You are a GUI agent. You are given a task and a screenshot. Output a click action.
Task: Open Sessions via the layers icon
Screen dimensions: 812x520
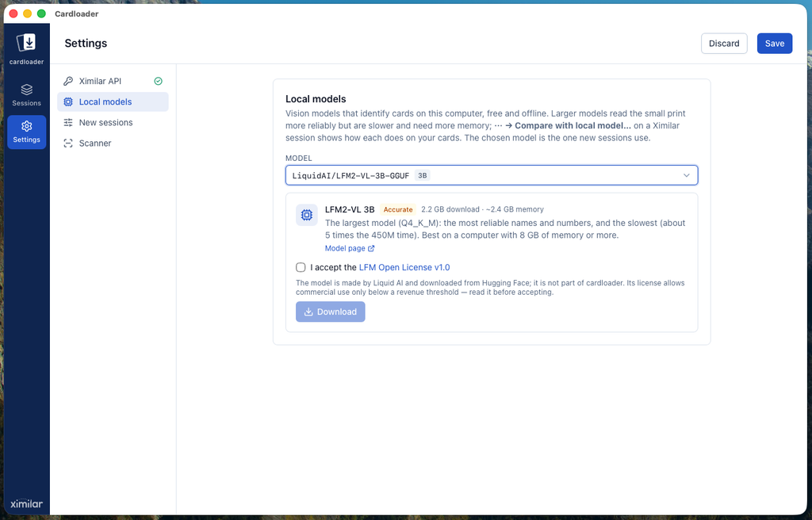26,90
